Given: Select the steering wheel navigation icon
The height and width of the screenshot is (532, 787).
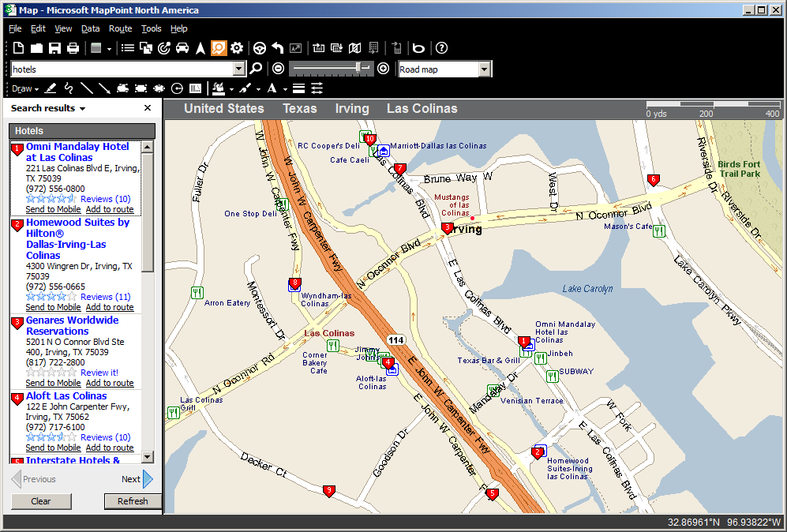Looking at the screenshot, I should click(x=259, y=48).
